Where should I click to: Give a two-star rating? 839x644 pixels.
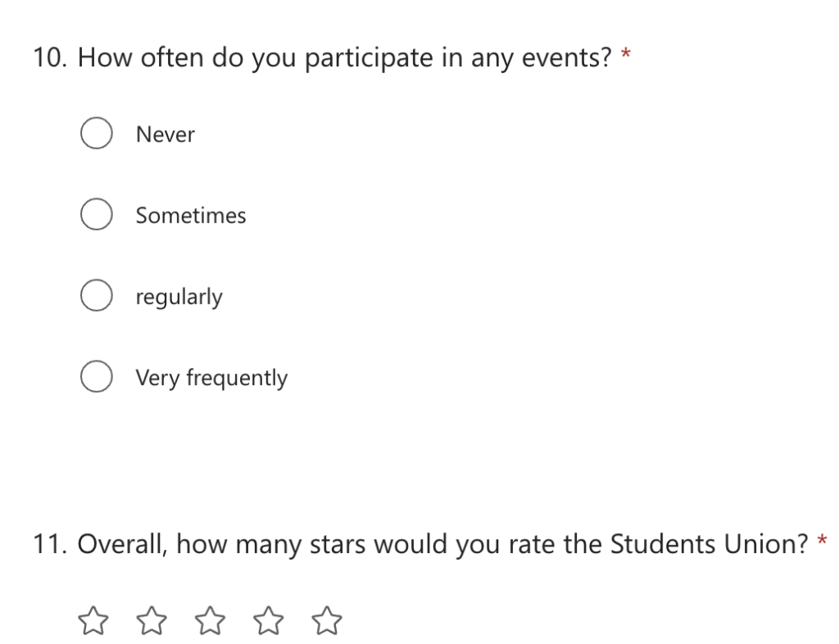152,620
